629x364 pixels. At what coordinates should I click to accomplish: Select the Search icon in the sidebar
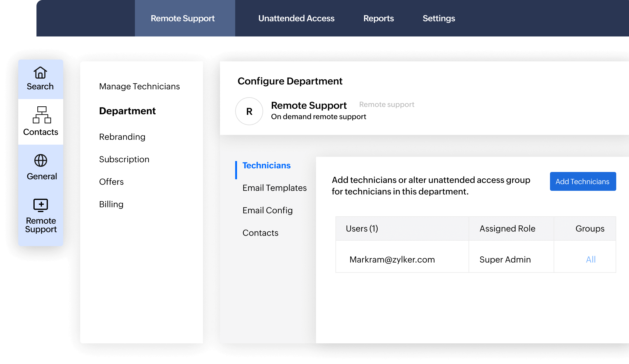40,78
